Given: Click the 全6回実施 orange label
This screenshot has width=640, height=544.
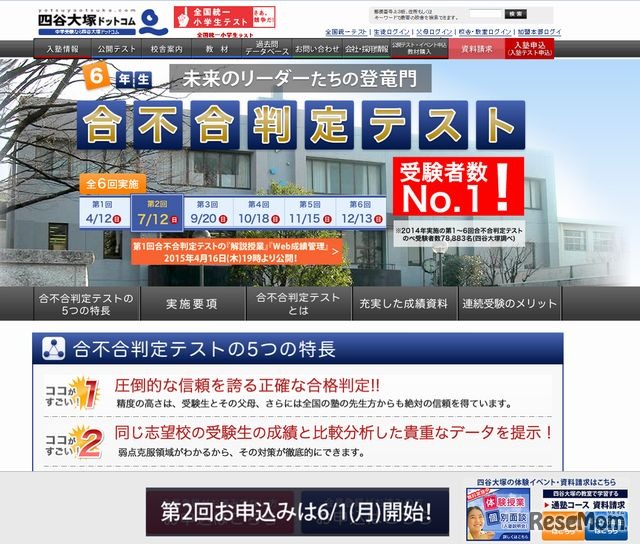Looking at the screenshot, I should tap(113, 184).
